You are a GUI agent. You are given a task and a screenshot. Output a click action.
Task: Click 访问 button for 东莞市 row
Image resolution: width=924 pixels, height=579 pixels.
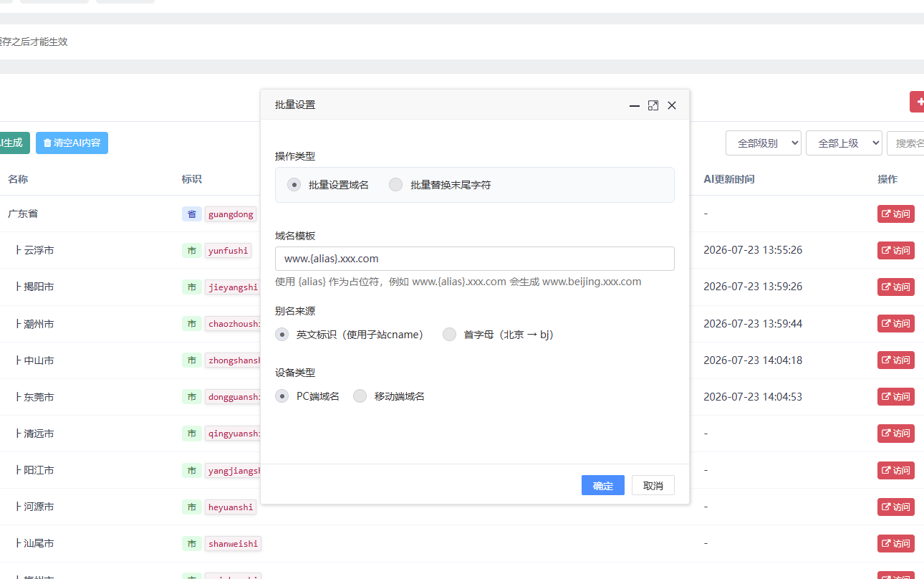(896, 396)
